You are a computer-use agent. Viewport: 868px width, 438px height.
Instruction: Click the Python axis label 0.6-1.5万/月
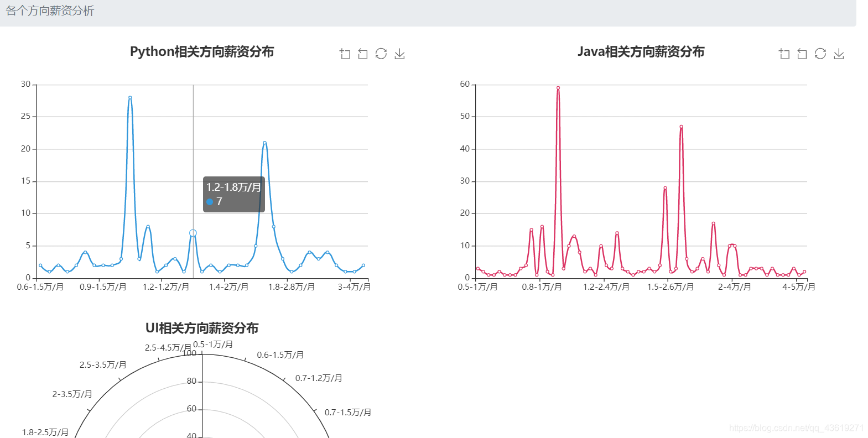(40, 286)
